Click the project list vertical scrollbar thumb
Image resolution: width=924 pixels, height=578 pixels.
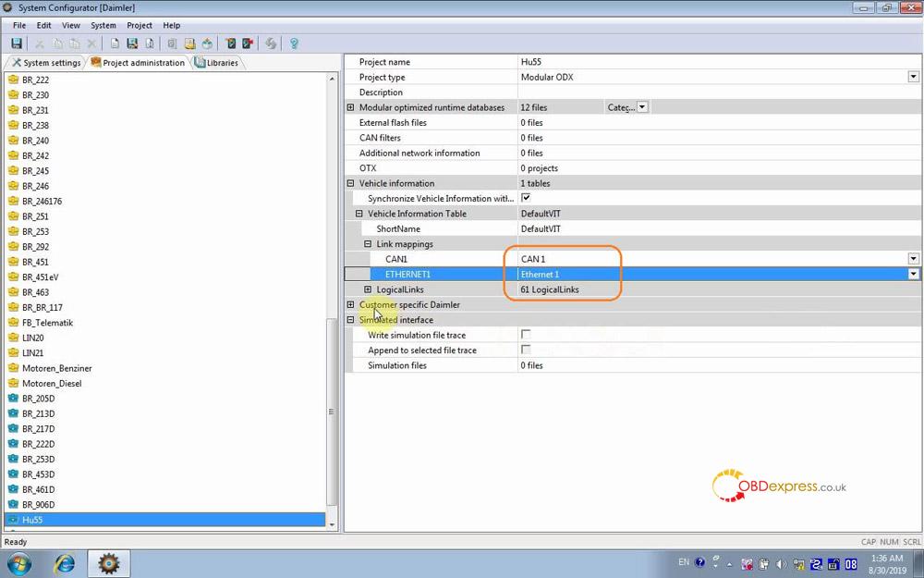click(x=333, y=412)
